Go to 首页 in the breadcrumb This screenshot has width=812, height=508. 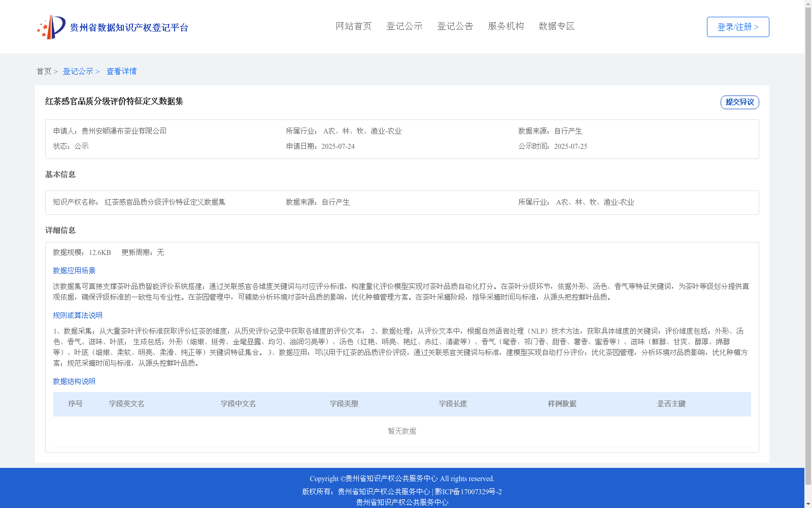pos(44,71)
